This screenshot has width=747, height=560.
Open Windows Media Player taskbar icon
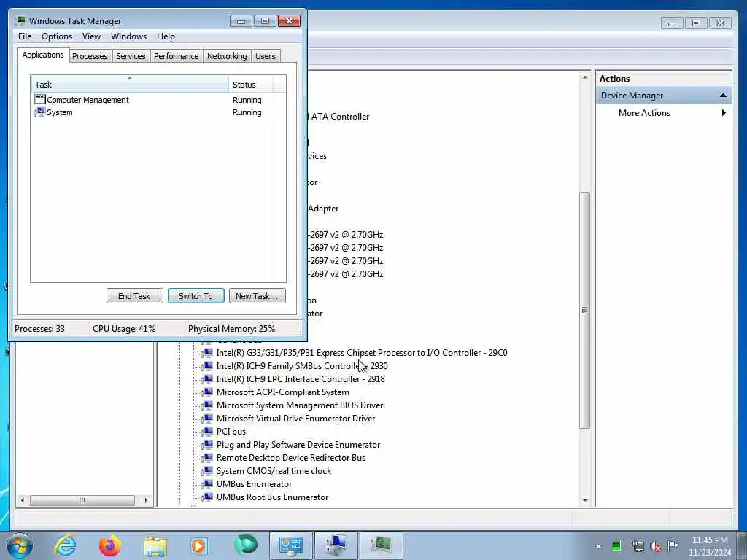198,545
